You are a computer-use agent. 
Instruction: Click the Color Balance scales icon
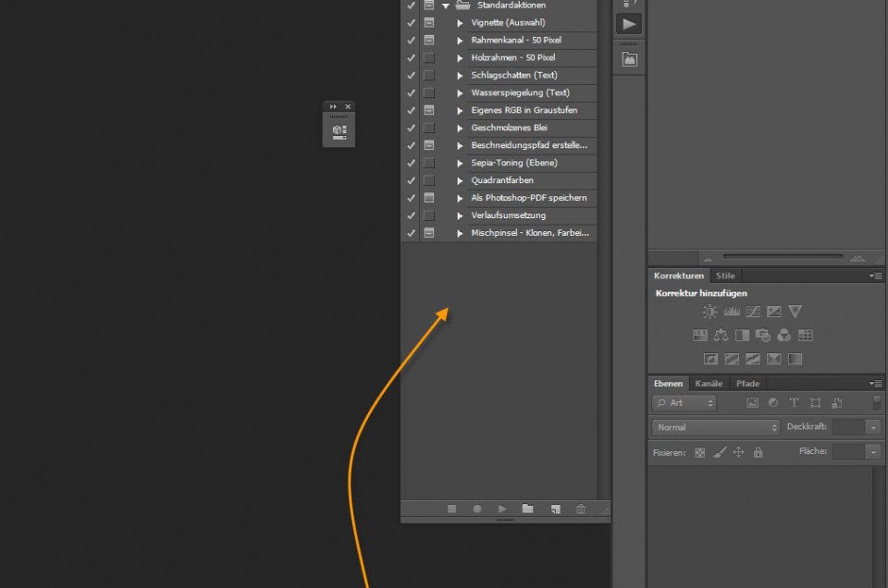(721, 336)
